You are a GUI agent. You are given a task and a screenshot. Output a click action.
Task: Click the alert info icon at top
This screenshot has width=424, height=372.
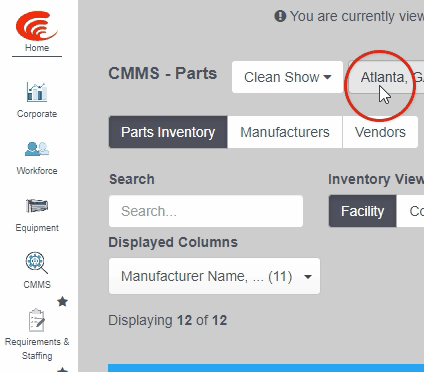click(x=280, y=16)
